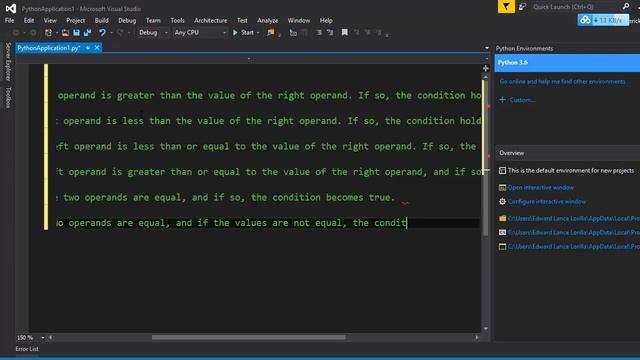Click the folder icon of first environment path
640x360 pixels.
pos(502,218)
